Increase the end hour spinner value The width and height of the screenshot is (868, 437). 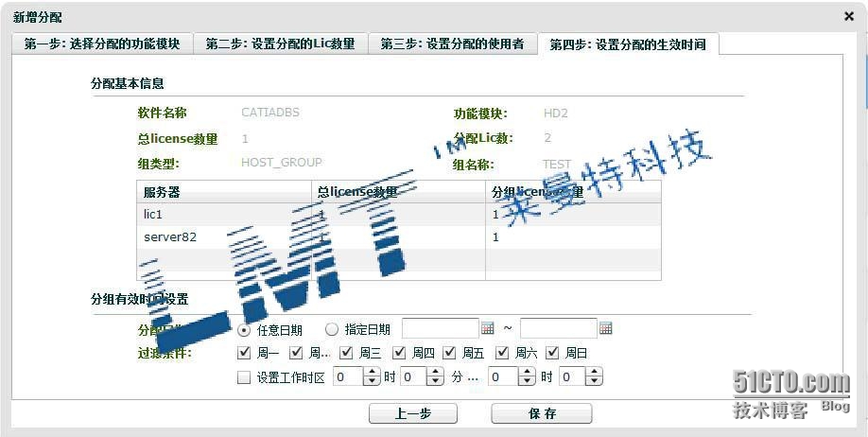point(527,374)
